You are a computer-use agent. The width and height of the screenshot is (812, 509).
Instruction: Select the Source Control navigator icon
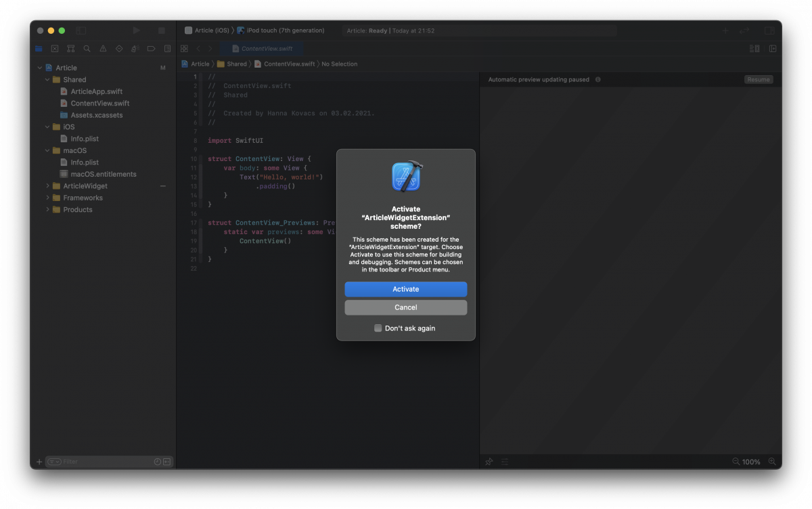pyautogui.click(x=55, y=49)
